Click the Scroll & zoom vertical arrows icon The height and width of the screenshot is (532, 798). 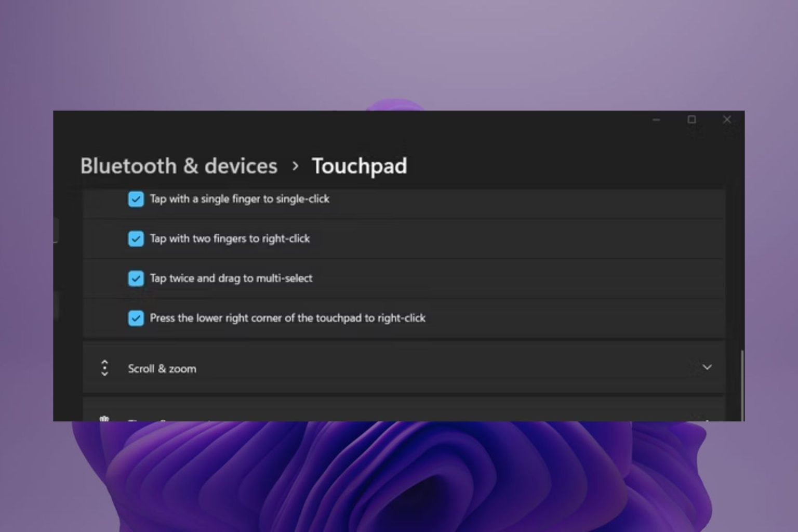[x=105, y=368]
